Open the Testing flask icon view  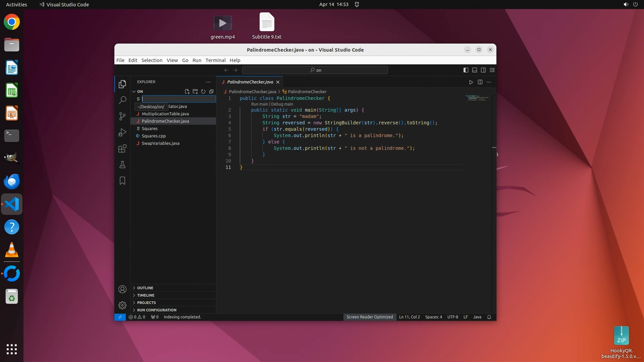tap(122, 165)
